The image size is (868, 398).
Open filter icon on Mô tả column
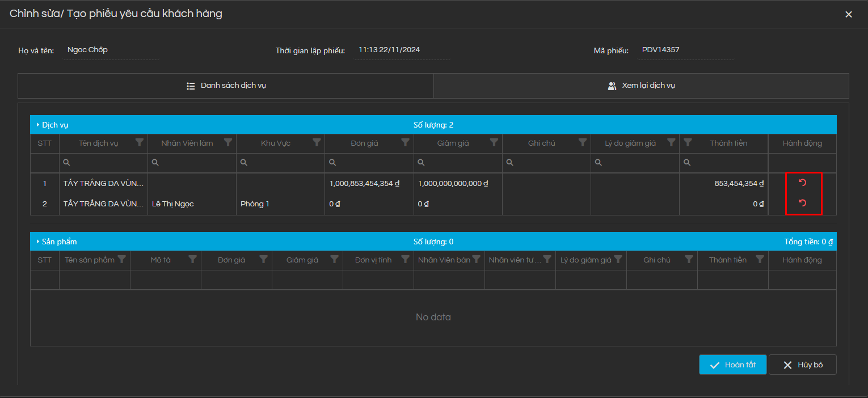[192, 259]
